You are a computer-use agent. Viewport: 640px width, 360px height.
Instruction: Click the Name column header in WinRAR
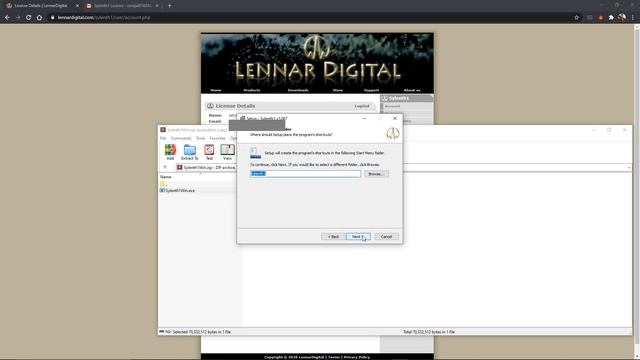click(x=165, y=177)
